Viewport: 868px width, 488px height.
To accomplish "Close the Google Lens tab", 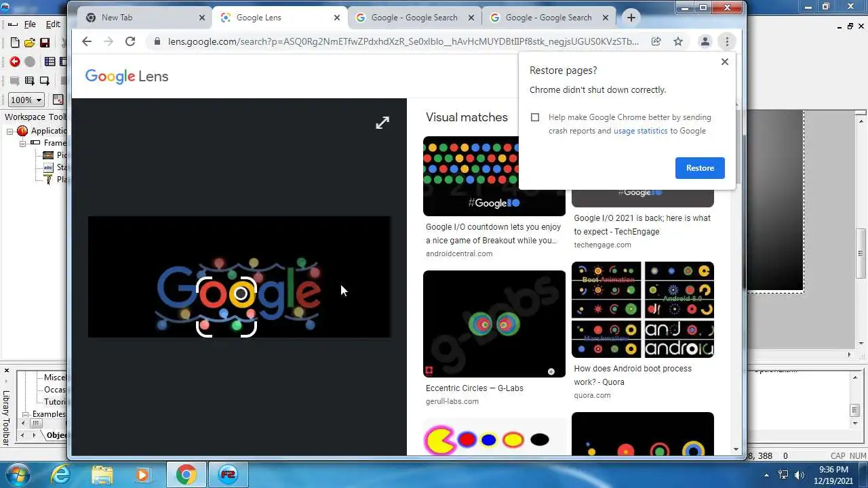I will (336, 18).
